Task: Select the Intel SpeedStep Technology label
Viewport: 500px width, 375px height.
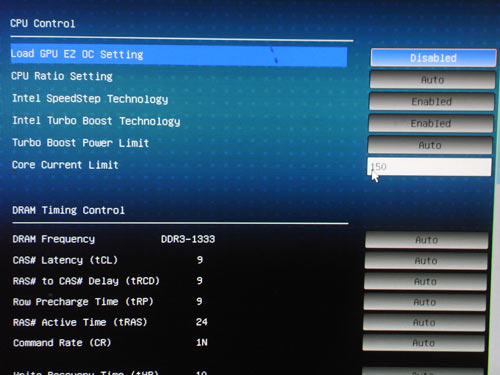Action: point(90,99)
